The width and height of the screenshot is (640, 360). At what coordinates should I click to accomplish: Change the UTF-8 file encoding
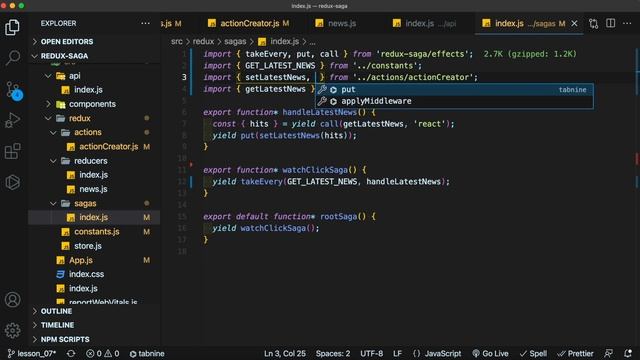(x=371, y=353)
